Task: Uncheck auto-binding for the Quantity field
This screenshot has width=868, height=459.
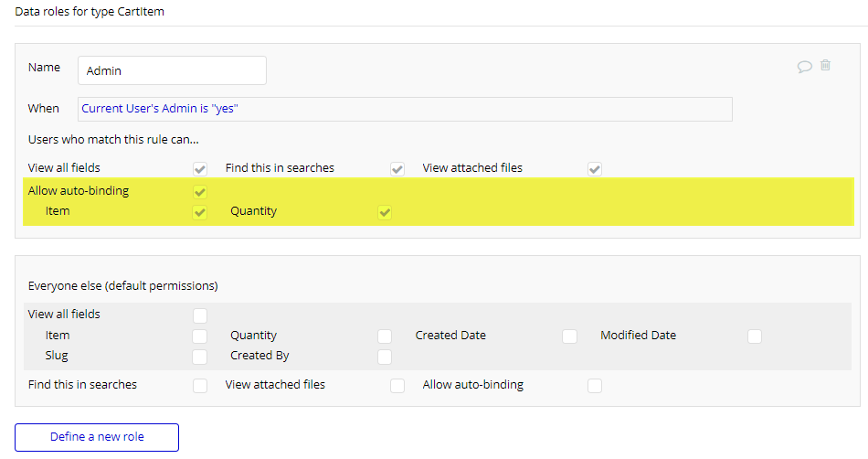Action: click(385, 212)
